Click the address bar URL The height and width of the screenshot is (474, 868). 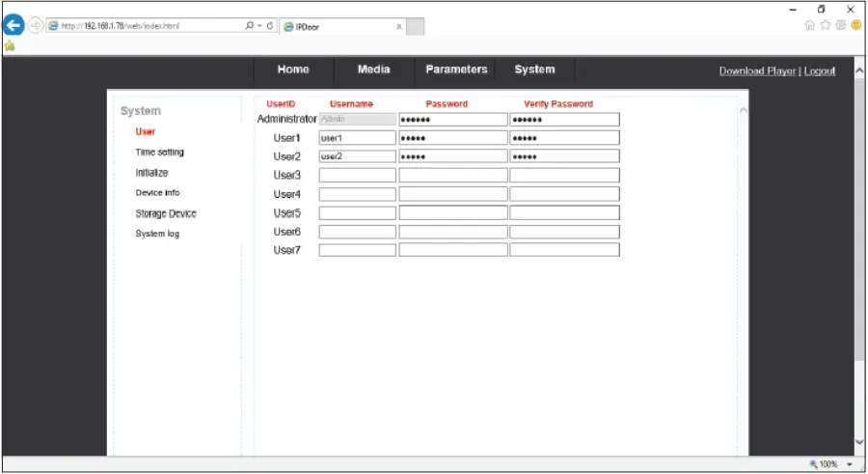(x=121, y=26)
